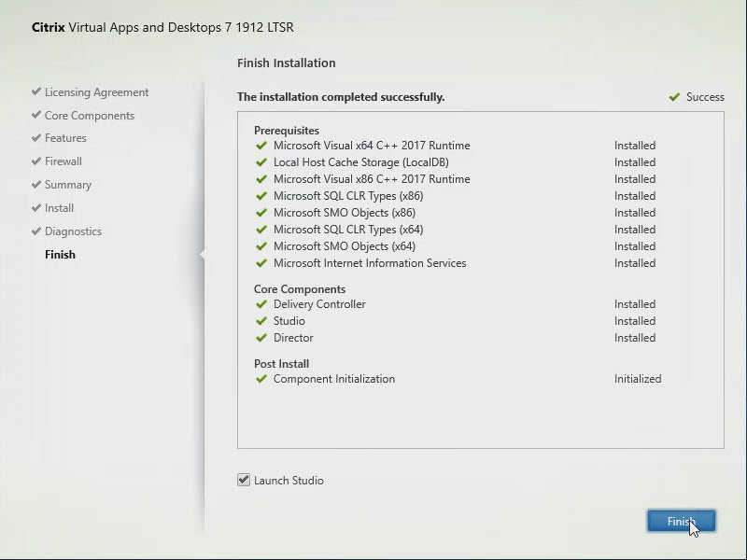Click green check for Component Initialization

261,379
